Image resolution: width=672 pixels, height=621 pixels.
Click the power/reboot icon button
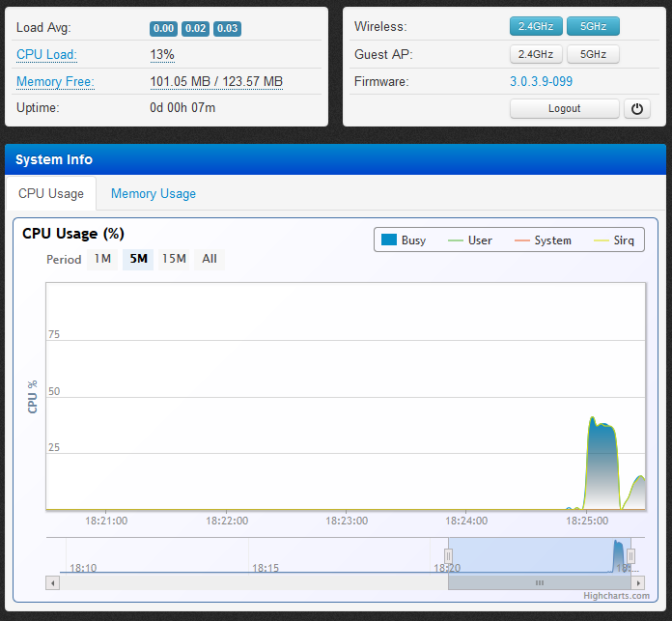coord(637,109)
